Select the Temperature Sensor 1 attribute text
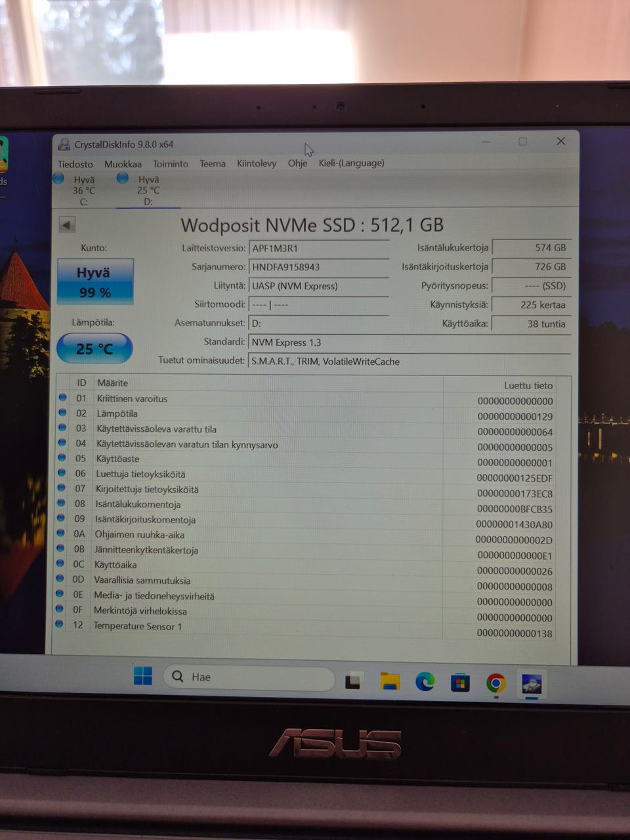This screenshot has width=630, height=840. pos(137,626)
